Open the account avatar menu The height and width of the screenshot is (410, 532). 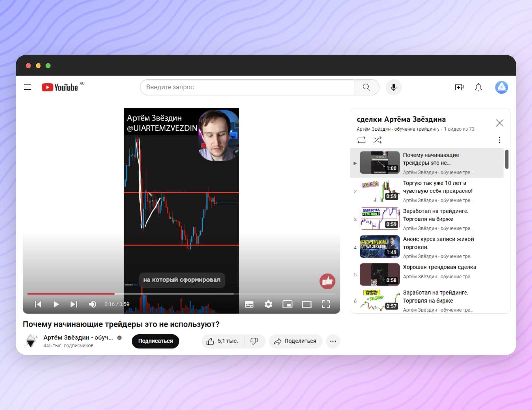(x=501, y=87)
